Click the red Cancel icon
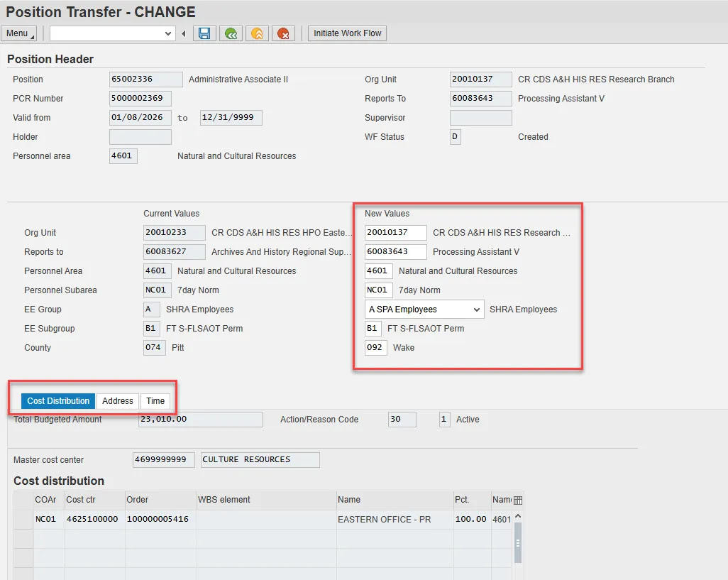 [x=283, y=33]
